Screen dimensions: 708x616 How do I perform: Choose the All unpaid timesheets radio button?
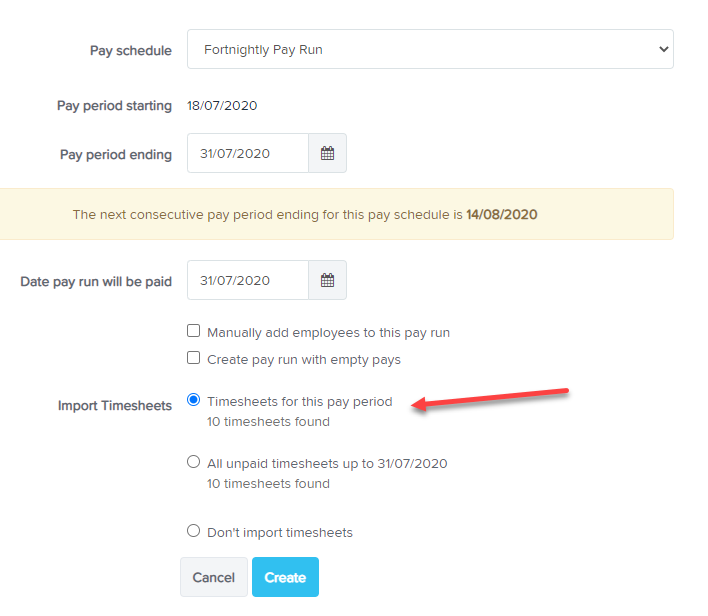[194, 462]
